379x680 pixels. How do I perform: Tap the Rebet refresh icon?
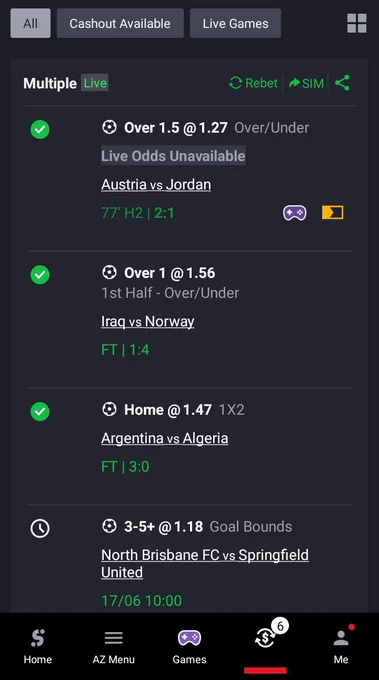(235, 83)
